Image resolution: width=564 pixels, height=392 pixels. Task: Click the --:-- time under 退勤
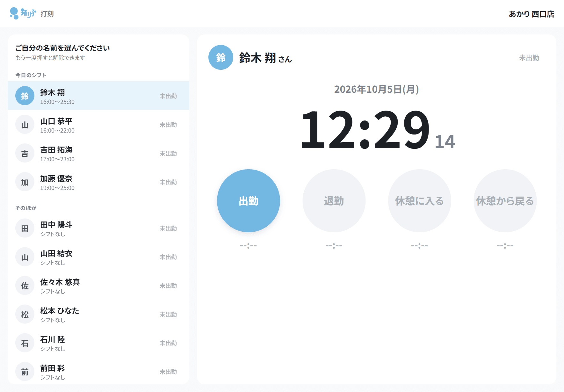(x=334, y=245)
